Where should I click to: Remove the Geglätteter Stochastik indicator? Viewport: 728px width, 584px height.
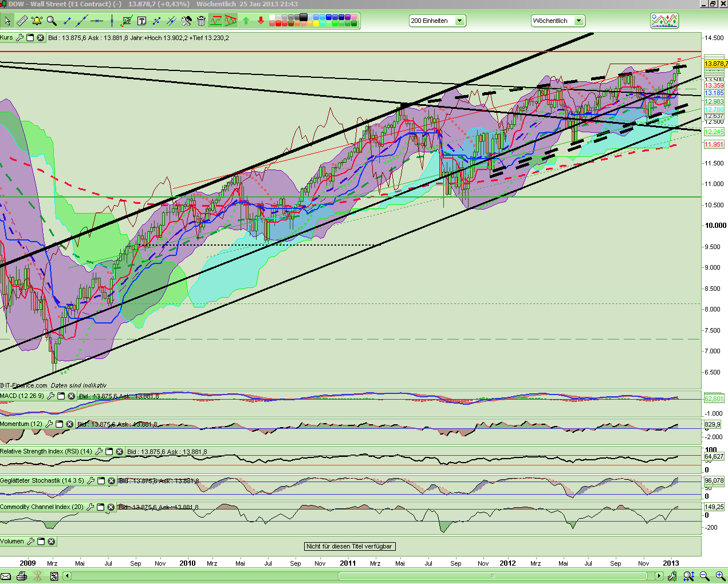click(112, 481)
